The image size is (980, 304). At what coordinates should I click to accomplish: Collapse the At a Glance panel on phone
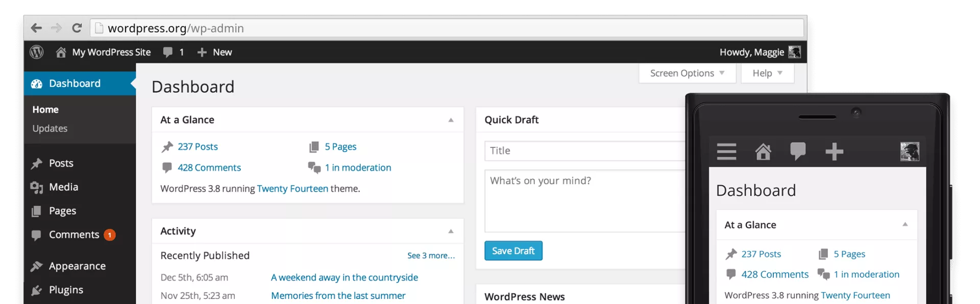coord(905,224)
